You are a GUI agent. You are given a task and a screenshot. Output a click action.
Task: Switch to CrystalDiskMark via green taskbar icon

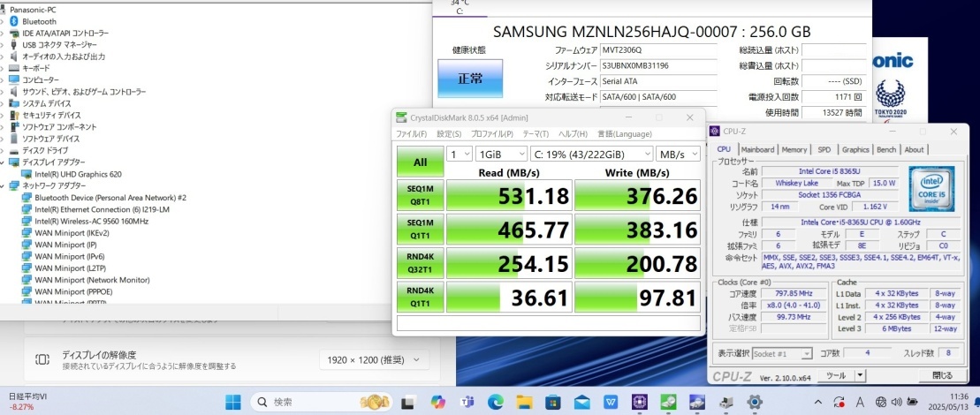tap(668, 402)
